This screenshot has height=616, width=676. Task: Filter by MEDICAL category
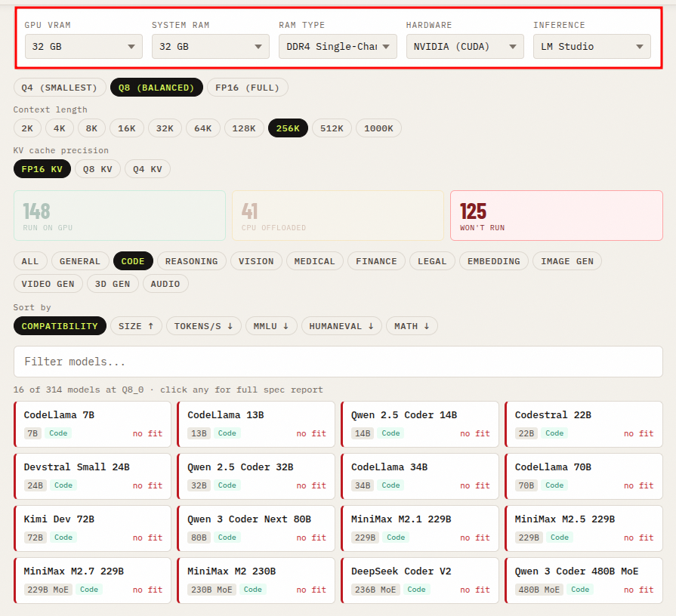point(315,261)
